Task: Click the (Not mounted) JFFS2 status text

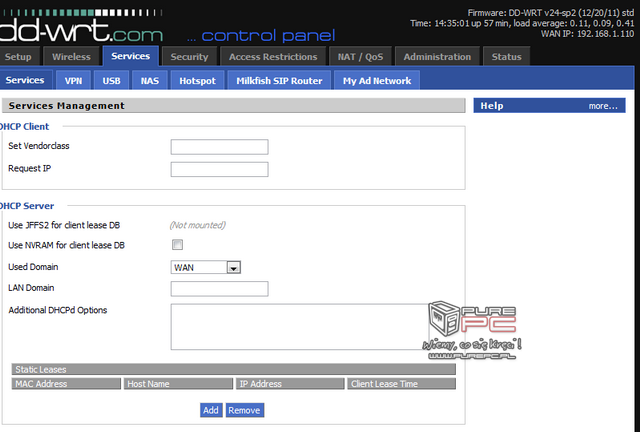Action: (198, 225)
